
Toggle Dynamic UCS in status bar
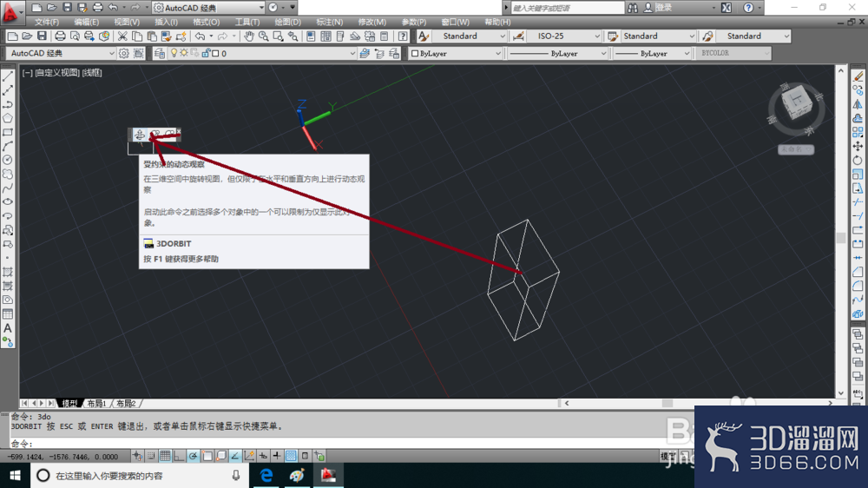coord(249,457)
